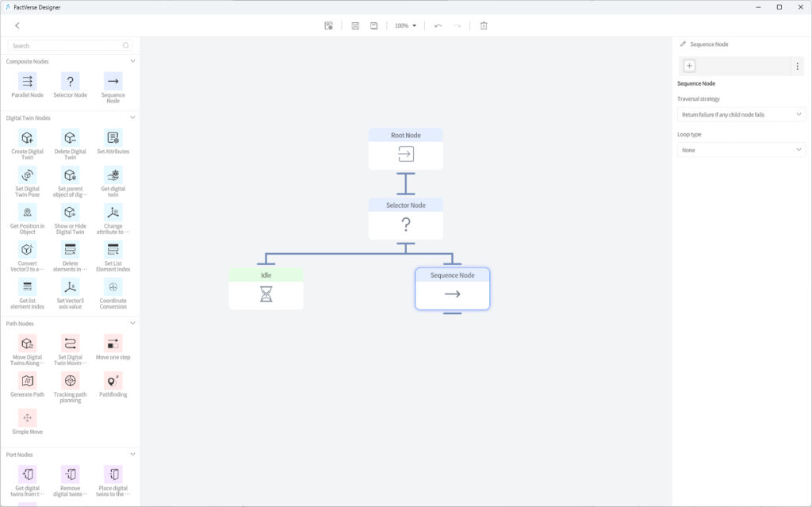The image size is (812, 507).
Task: Select the Selector Node palette icon
Action: coord(71,82)
